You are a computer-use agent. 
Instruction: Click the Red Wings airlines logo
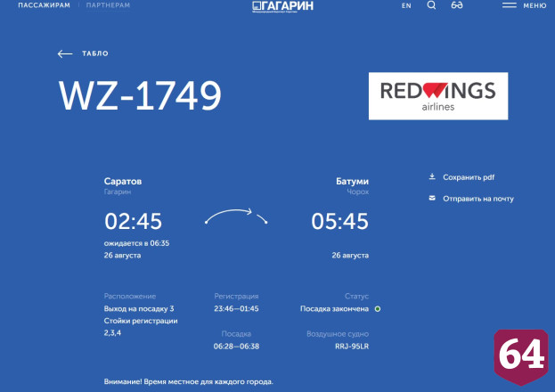pos(438,96)
